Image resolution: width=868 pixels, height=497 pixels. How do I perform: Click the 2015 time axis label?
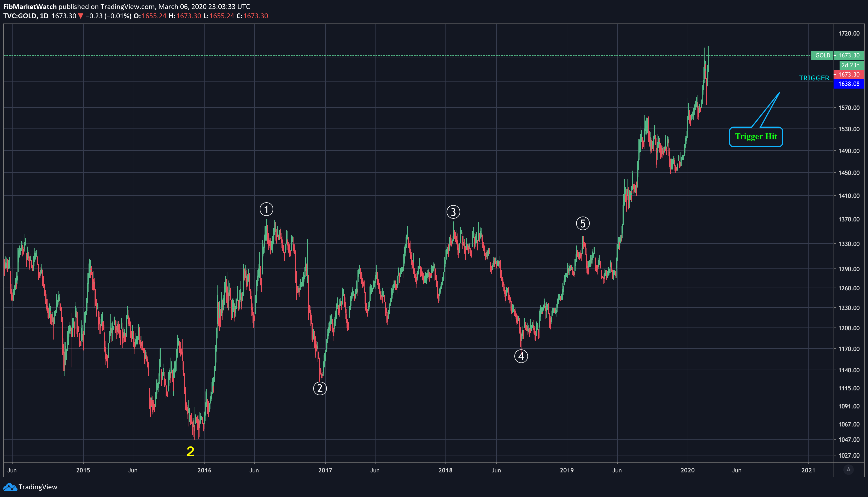[x=83, y=470]
